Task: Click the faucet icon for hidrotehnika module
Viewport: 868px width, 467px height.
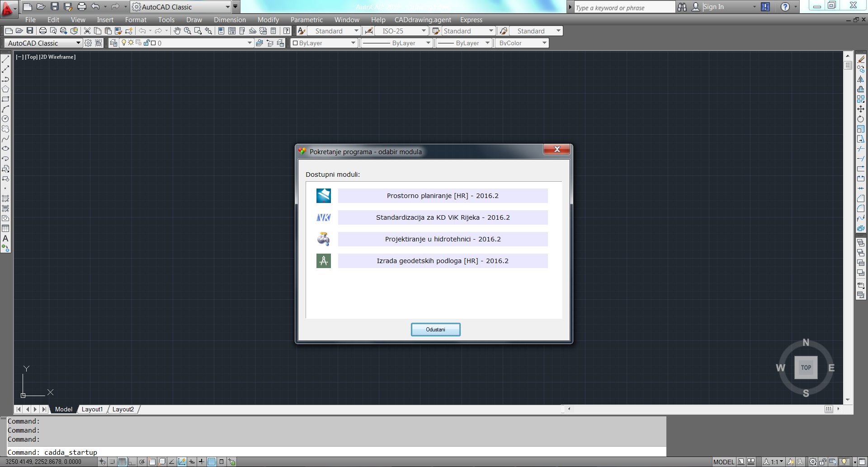Action: (x=324, y=239)
